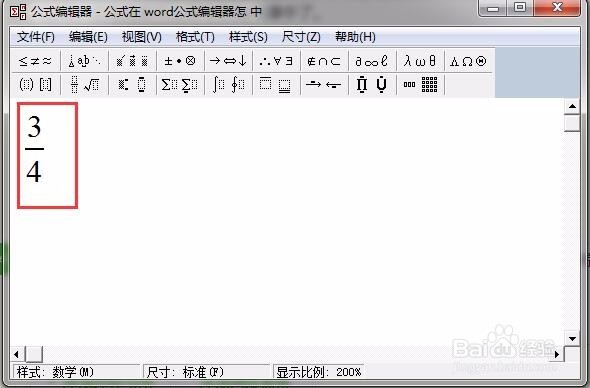Screen dimensions: 590x388
Task: Place cursor in the numerator 3
Action: [34, 127]
